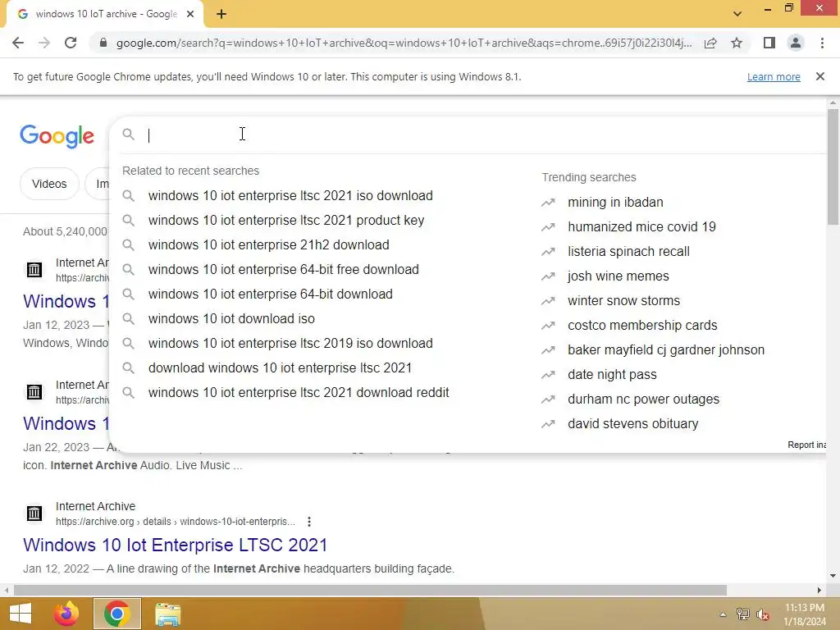Open File Explorer from the taskbar
This screenshot has height=630, width=840.
tap(167, 614)
